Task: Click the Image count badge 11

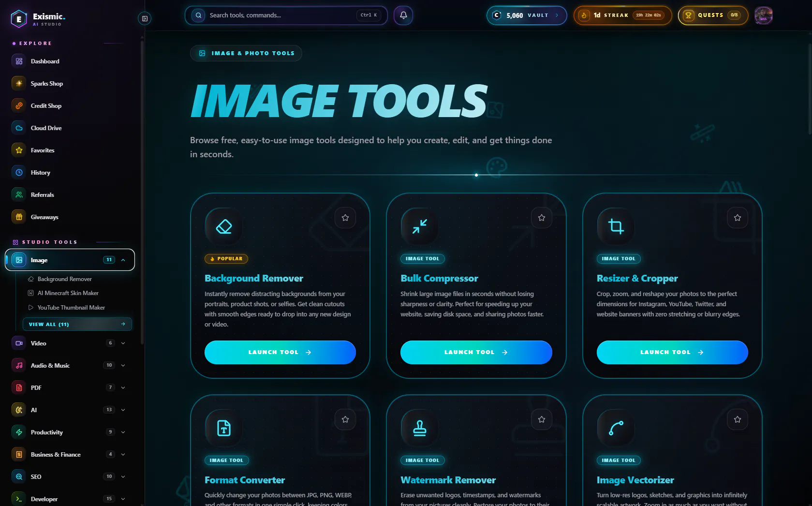Action: (109, 260)
